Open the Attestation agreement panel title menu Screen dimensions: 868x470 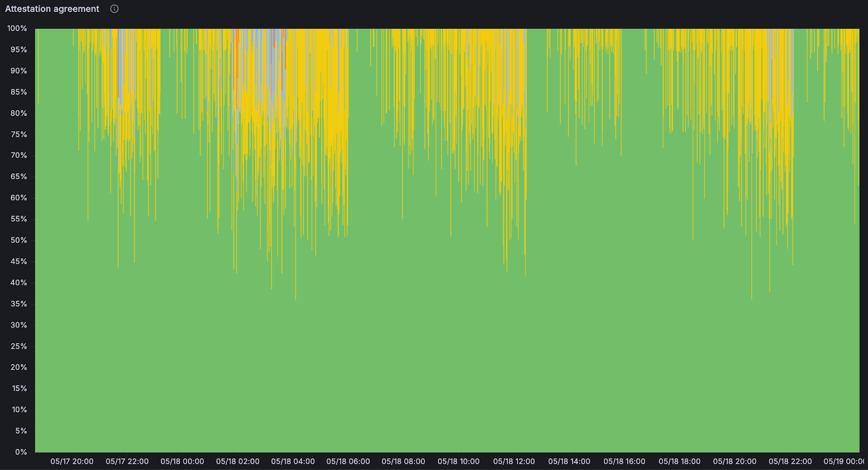[52, 9]
